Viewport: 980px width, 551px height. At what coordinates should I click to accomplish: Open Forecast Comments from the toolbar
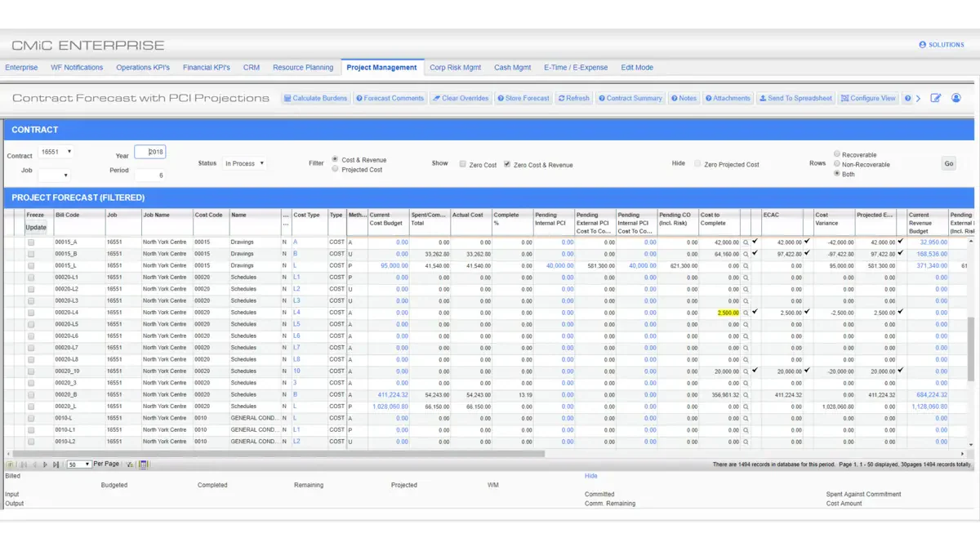390,98
